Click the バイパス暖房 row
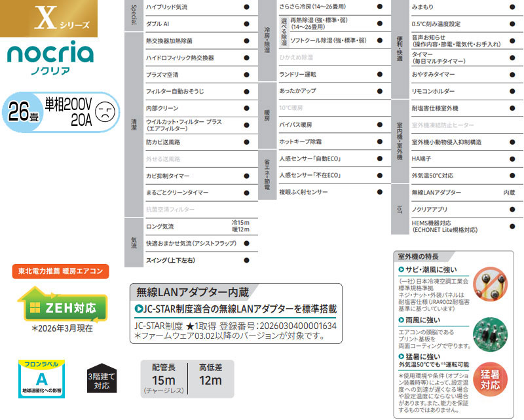524x420 pixels. point(335,124)
